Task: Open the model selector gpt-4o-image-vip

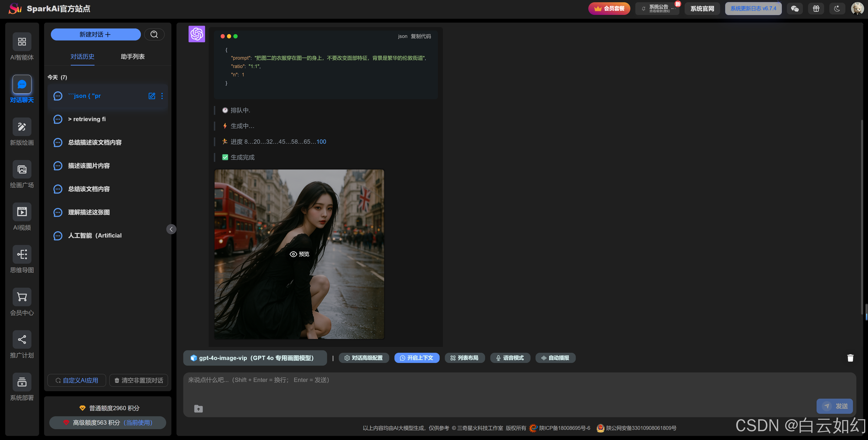Action: pos(255,358)
